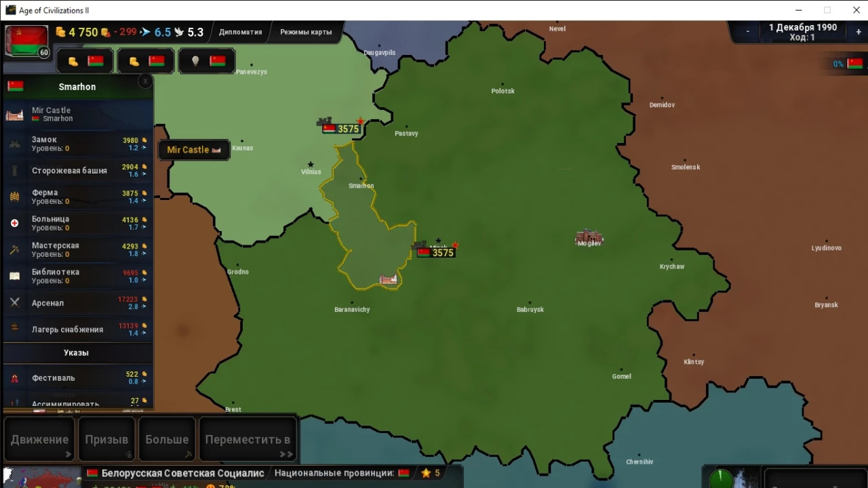Open the Режимы карты menu
The width and height of the screenshot is (868, 488).
tap(306, 32)
